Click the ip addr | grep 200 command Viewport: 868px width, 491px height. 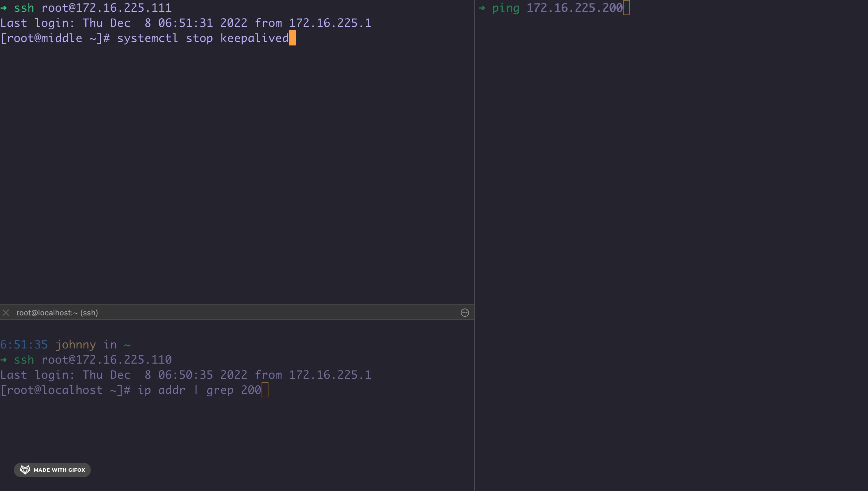[199, 390]
